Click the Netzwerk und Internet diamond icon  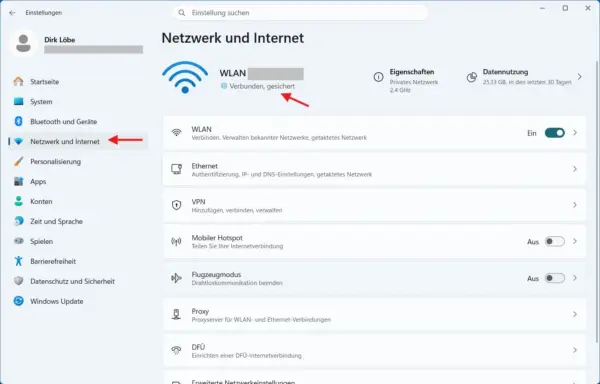[18, 142]
